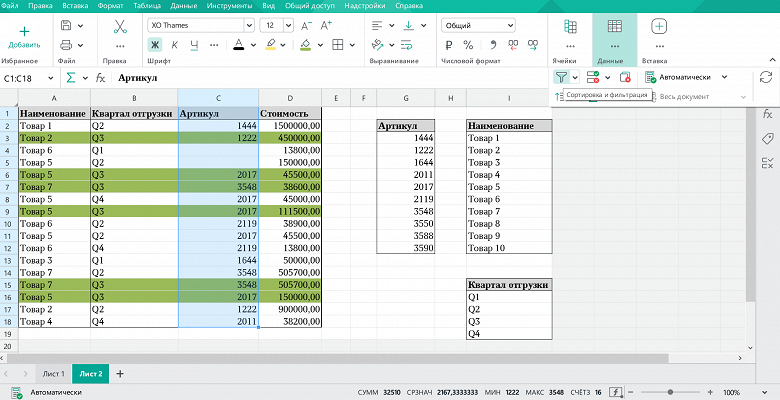
Task: Increase decimal places icon
Action: (533, 45)
